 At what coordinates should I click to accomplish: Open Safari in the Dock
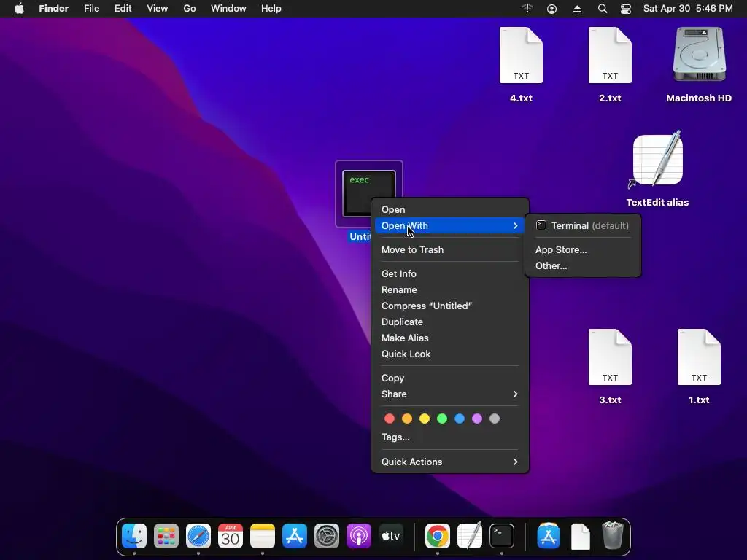coord(198,536)
